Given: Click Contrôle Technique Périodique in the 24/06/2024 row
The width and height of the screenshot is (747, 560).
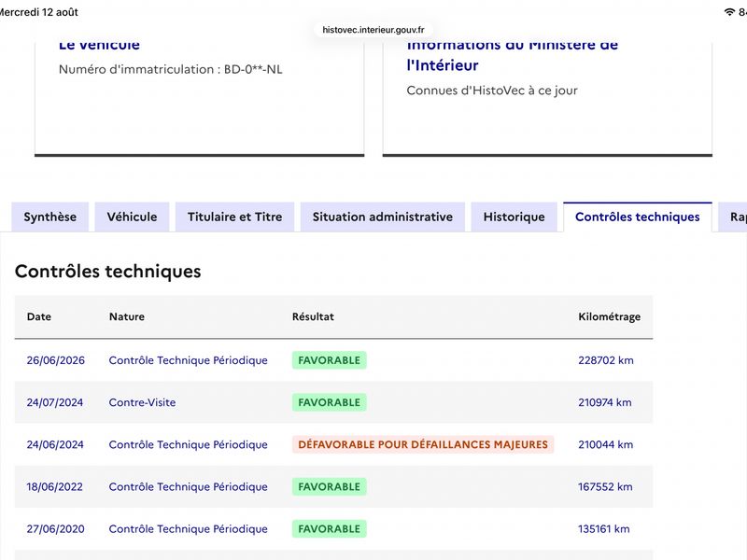Looking at the screenshot, I should tap(189, 445).
